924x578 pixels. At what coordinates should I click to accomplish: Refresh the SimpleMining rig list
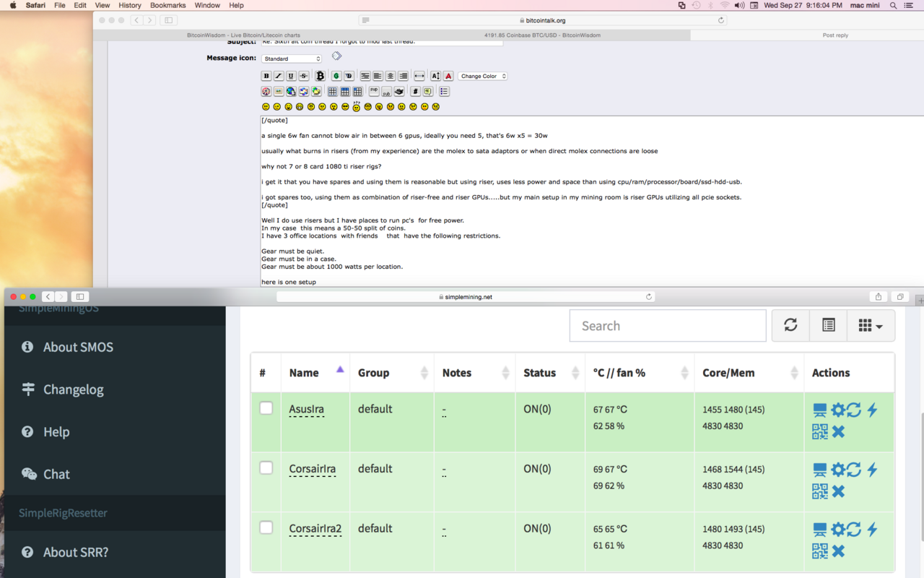point(790,325)
